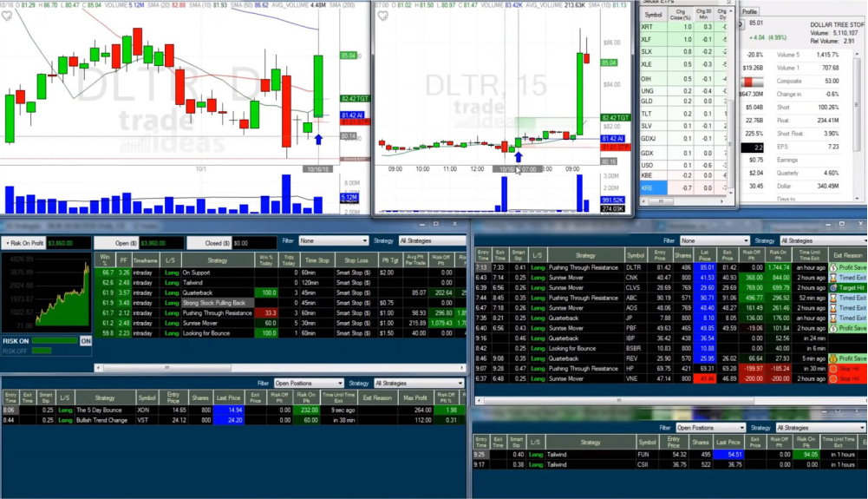Toggle the Risk ON switch

tap(86, 341)
